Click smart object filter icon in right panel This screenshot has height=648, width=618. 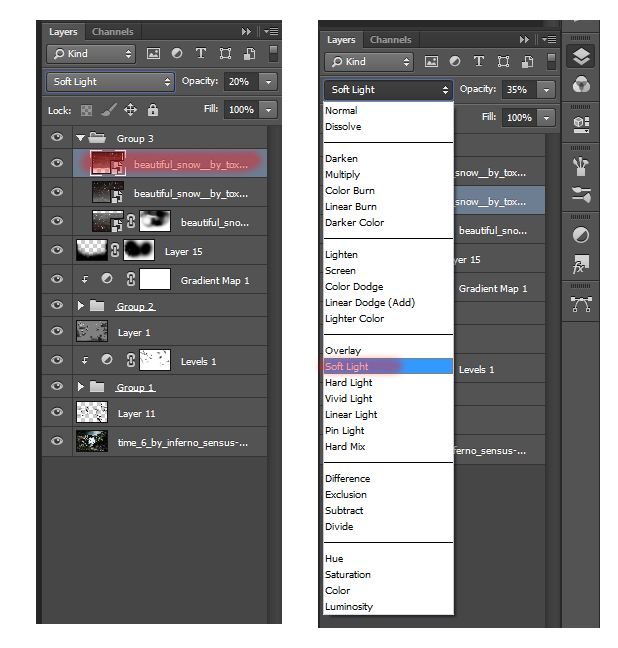click(x=527, y=62)
